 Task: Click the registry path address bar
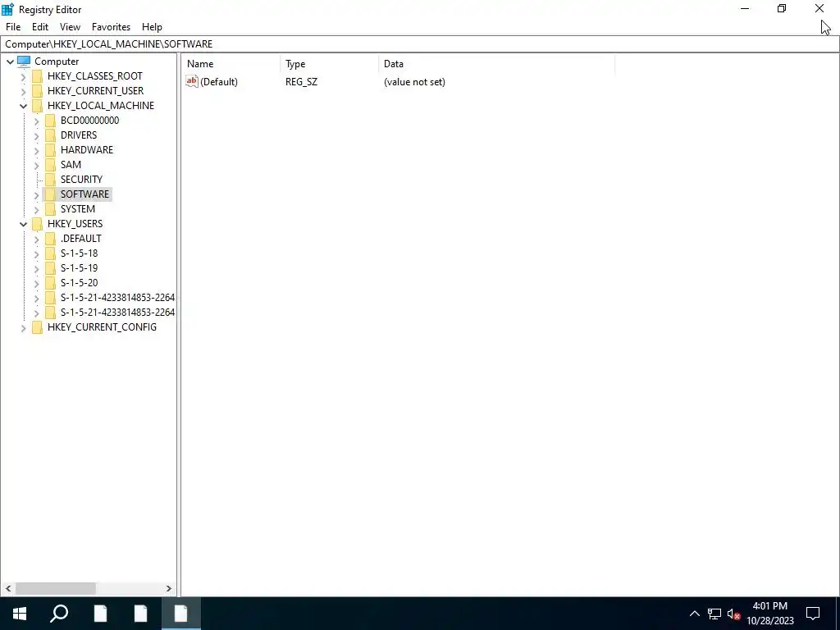[x=419, y=44]
